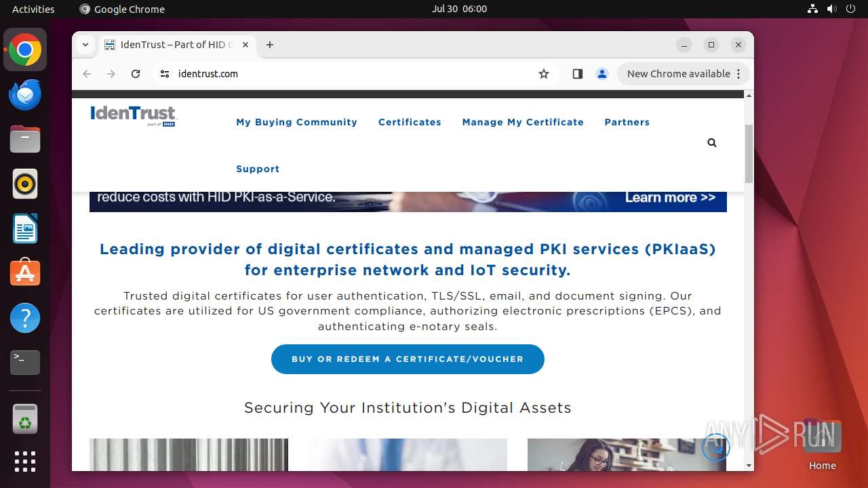
Task: Open Rhythmbox music player in dock
Action: point(25,184)
